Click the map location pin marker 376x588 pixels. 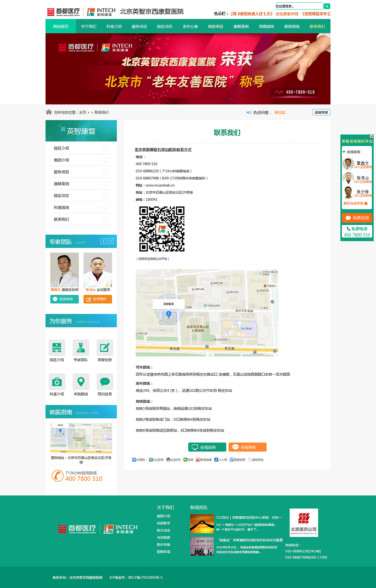point(169,315)
